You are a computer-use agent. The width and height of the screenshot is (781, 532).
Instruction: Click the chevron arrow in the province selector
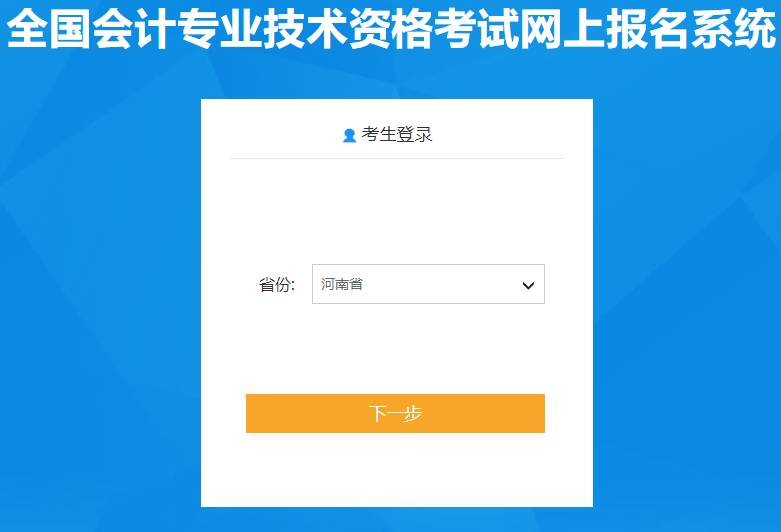(528, 285)
